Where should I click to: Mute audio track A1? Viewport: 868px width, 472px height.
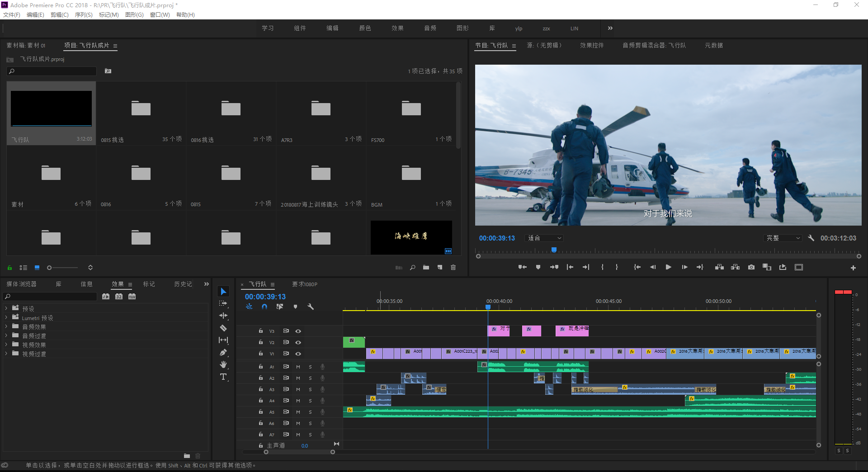coord(298,367)
